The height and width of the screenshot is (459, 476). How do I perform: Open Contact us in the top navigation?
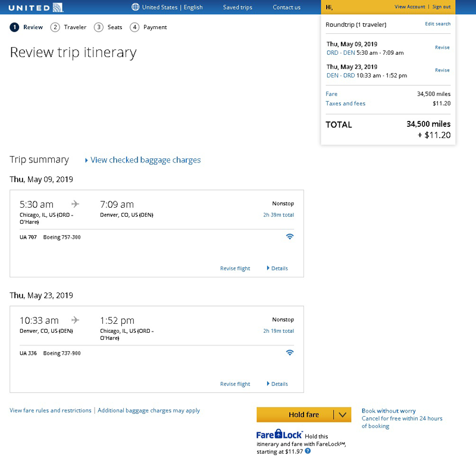(x=286, y=7)
